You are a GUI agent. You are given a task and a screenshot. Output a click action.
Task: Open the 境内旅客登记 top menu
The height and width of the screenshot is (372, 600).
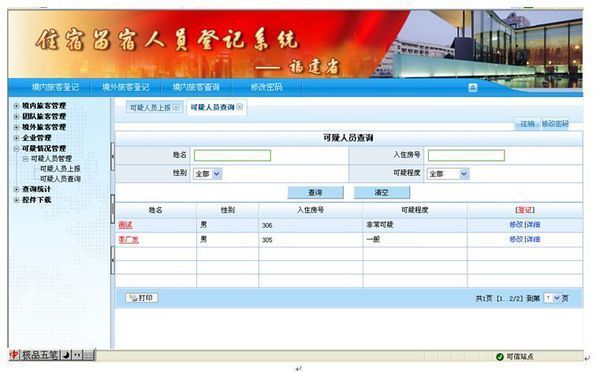coord(55,87)
